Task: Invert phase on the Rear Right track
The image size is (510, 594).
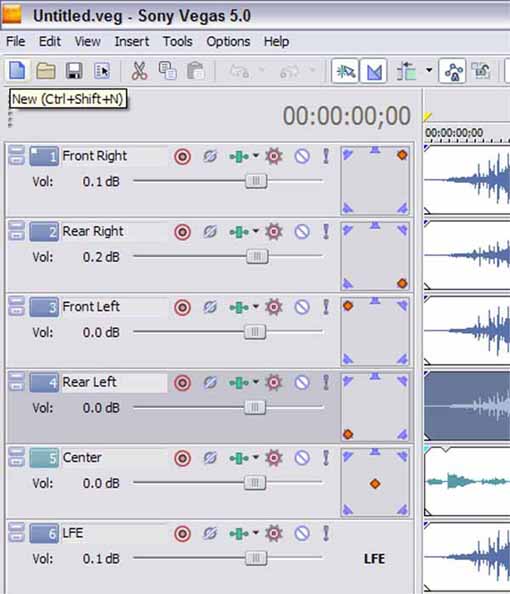Action: 210,231
